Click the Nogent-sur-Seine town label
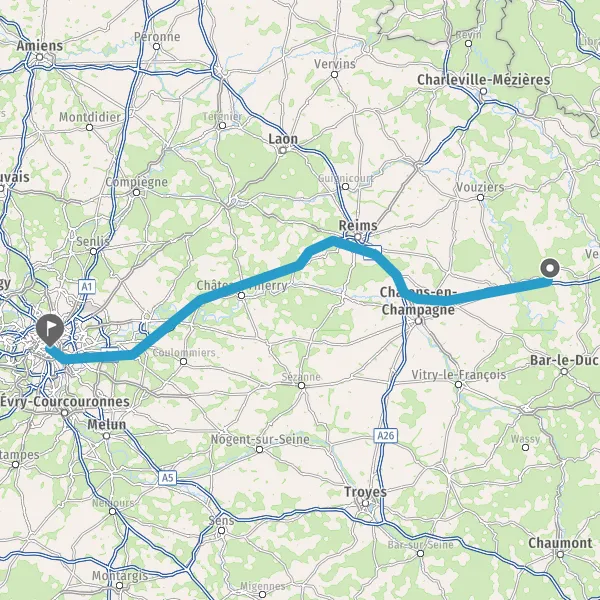Image resolution: width=600 pixels, height=600 pixels. coord(260,439)
